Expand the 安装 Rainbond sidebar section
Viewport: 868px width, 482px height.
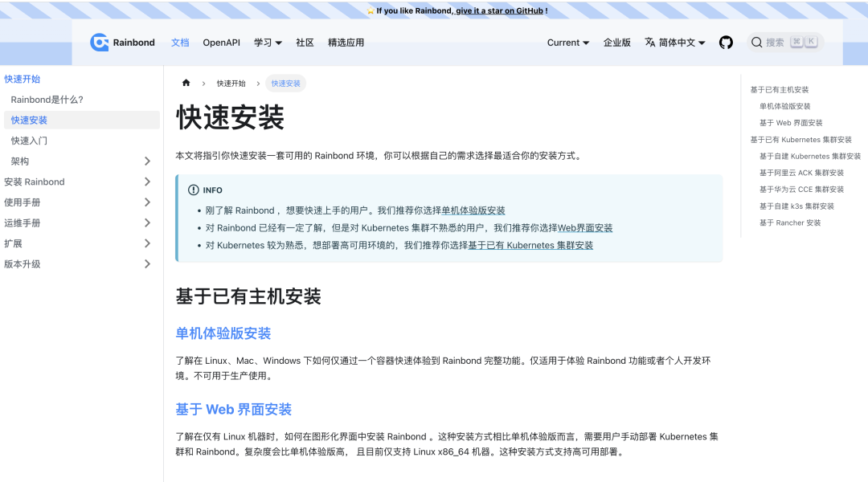click(147, 182)
